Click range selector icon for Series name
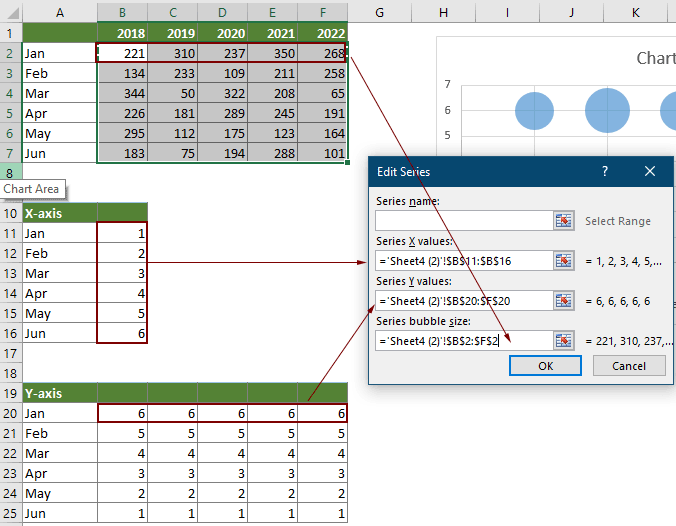676x526 pixels. point(563,221)
